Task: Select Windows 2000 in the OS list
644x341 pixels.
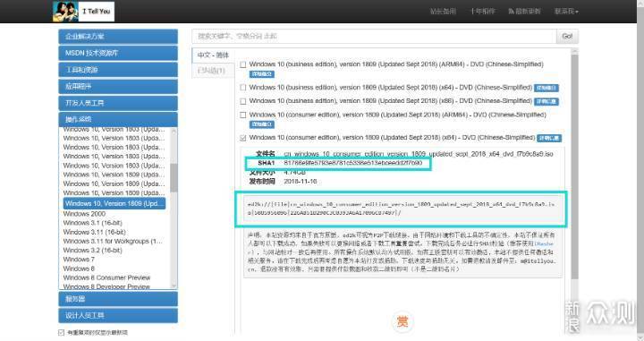Action: coord(84,214)
